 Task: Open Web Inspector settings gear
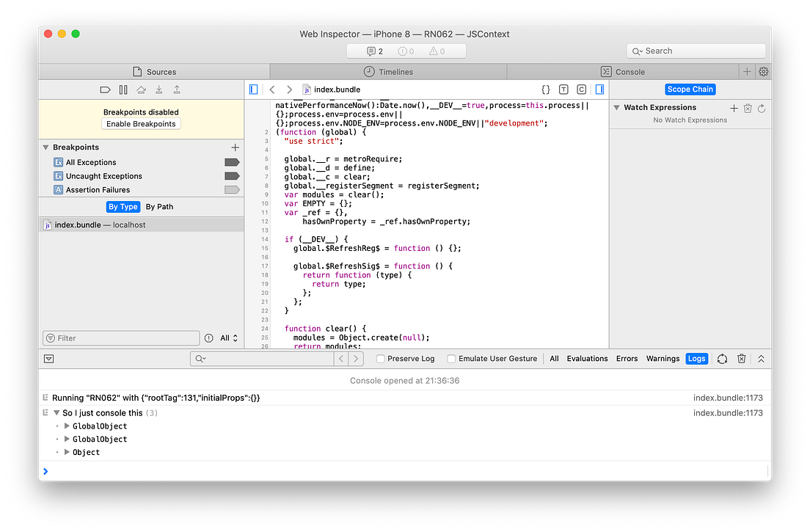764,72
